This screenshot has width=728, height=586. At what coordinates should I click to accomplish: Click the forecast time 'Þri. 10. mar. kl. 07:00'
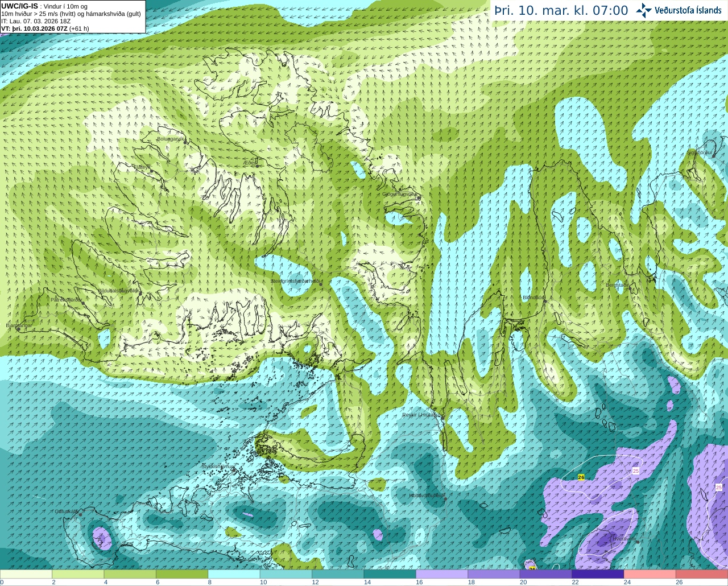pyautogui.click(x=561, y=11)
